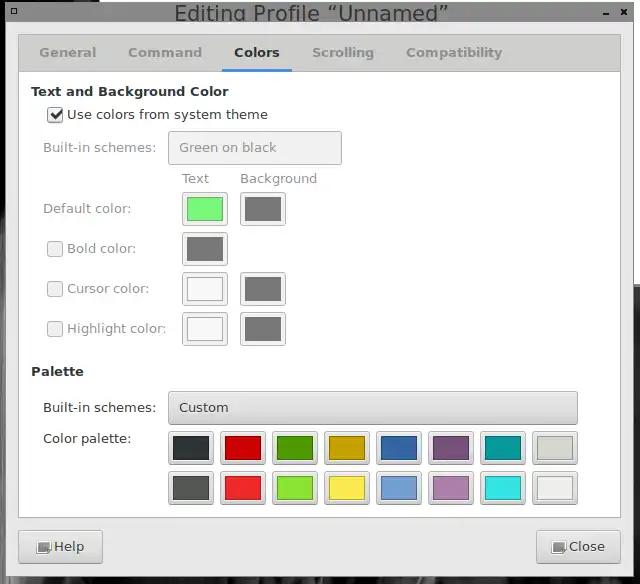Switch to the General tab
Screen dimensions: 640x584
(68, 53)
